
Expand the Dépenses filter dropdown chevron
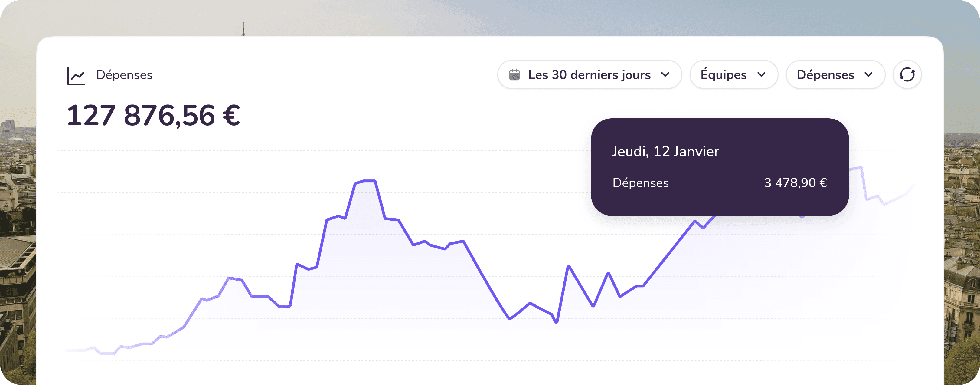coord(868,75)
